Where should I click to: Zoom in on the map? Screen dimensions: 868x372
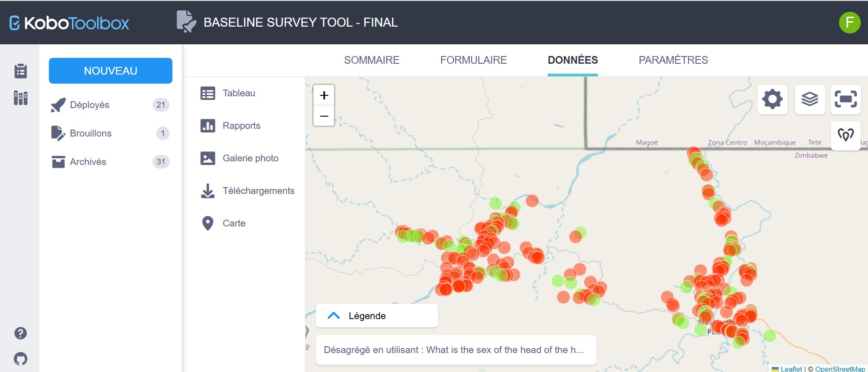coord(324,95)
